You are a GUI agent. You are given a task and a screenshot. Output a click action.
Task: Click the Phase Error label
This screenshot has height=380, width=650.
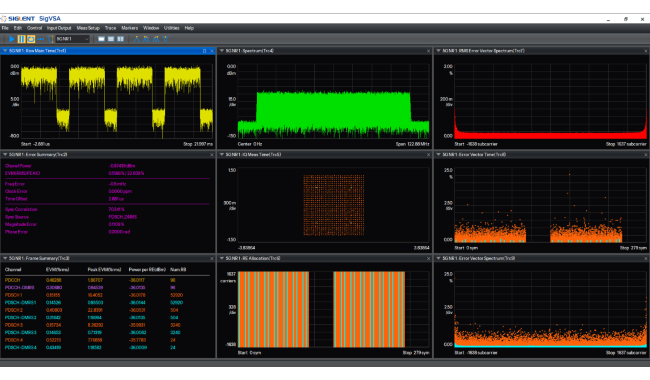17,232
